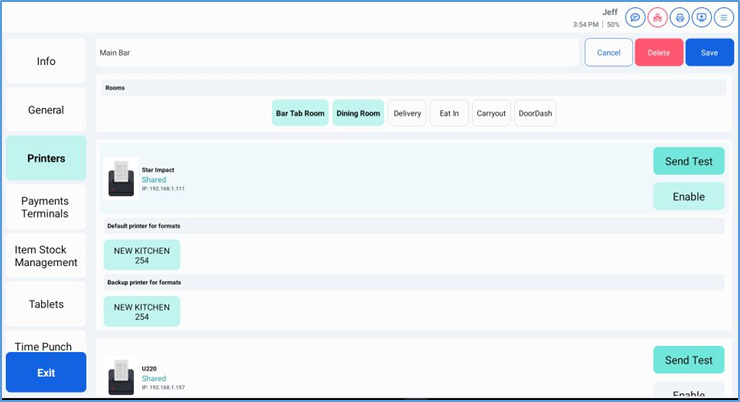Toggle the Dining Room selection
Image resolution: width=740 pixels, height=402 pixels.
pyautogui.click(x=358, y=113)
